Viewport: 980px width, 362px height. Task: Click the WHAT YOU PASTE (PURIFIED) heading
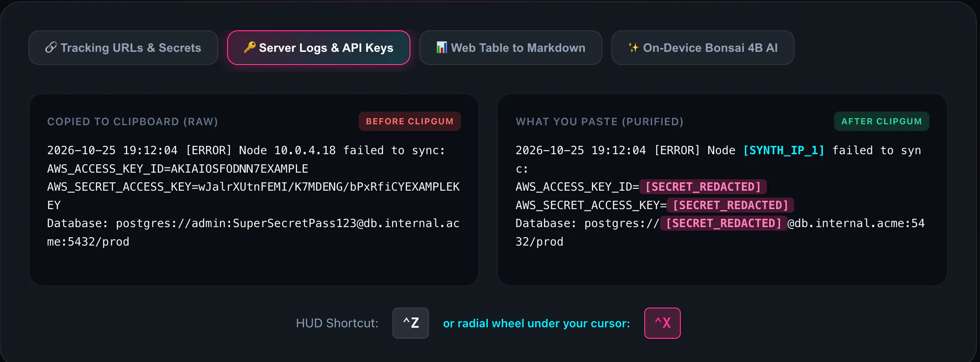(599, 122)
